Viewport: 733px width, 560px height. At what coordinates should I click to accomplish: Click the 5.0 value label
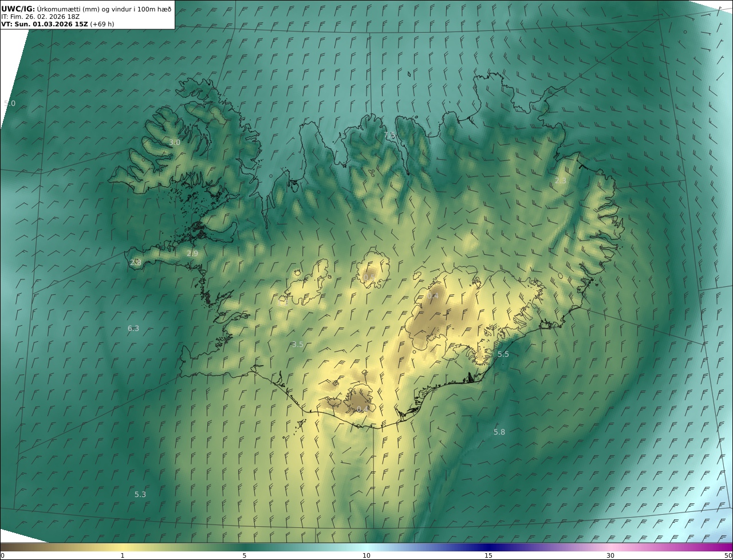coord(10,104)
